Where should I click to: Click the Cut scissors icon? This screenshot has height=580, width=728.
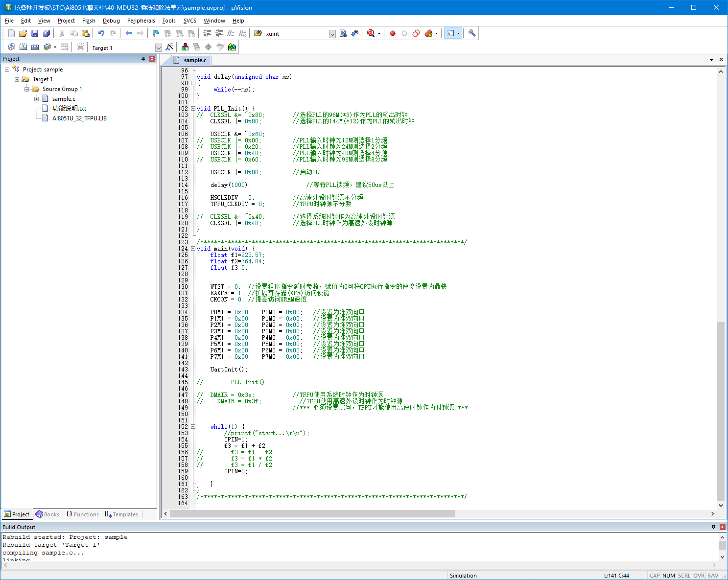62,33
